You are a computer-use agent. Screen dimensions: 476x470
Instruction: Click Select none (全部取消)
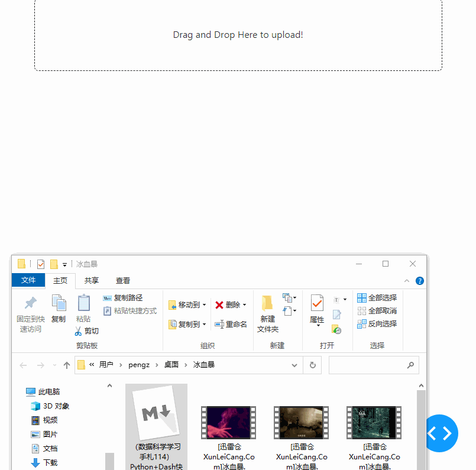377,311
